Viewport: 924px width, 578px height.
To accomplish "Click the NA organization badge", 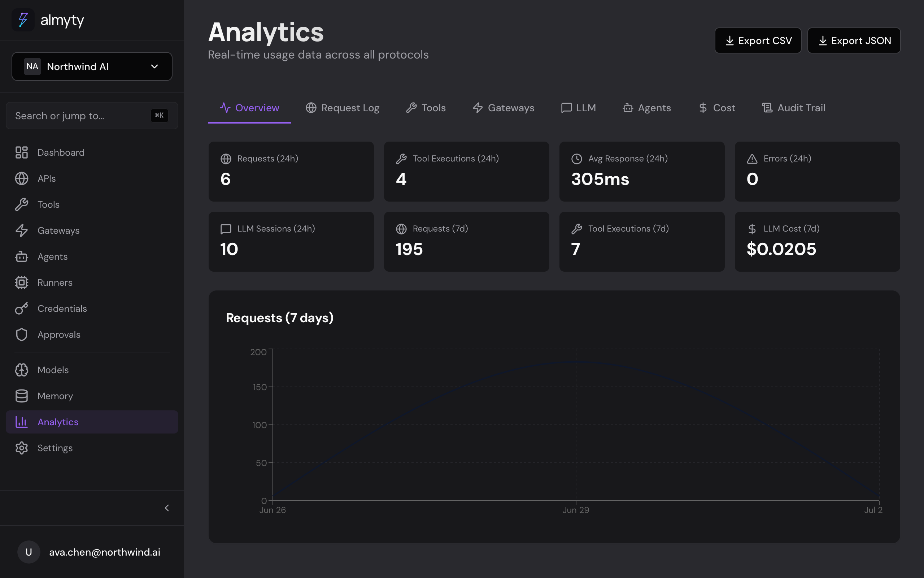I will click(32, 66).
